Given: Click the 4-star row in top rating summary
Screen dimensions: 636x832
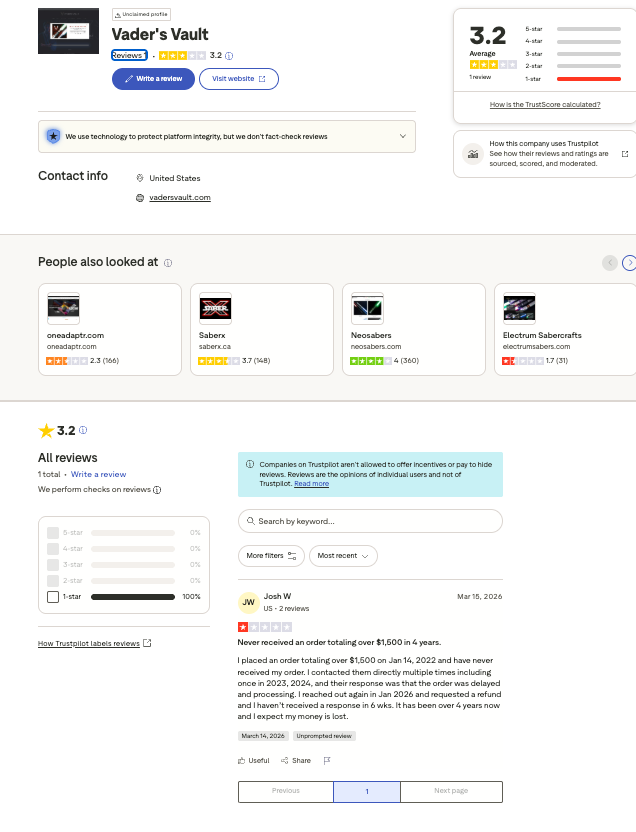Looking at the screenshot, I should [x=573, y=41].
